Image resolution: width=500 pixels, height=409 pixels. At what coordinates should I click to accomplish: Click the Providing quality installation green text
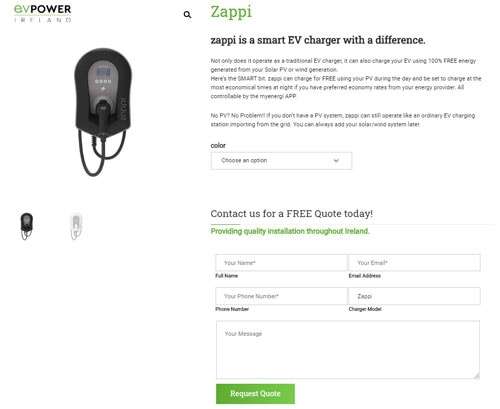[290, 231]
